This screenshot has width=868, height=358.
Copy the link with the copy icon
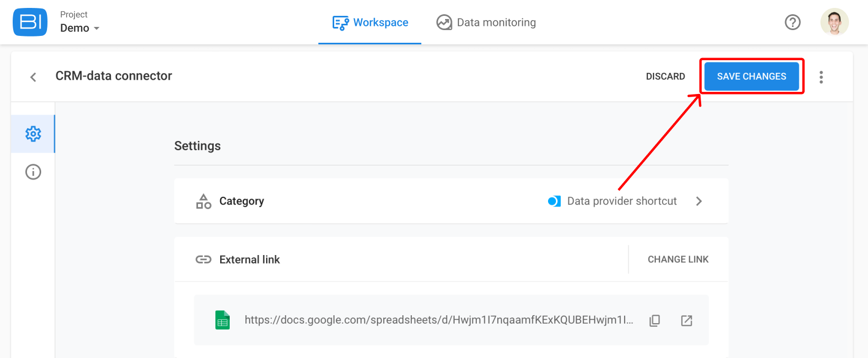pyautogui.click(x=655, y=321)
